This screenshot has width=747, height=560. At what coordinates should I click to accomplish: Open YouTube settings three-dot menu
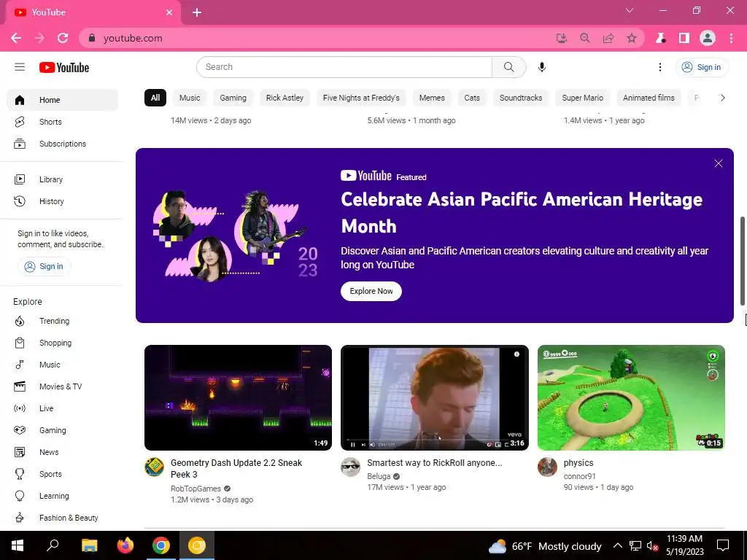pyautogui.click(x=659, y=67)
